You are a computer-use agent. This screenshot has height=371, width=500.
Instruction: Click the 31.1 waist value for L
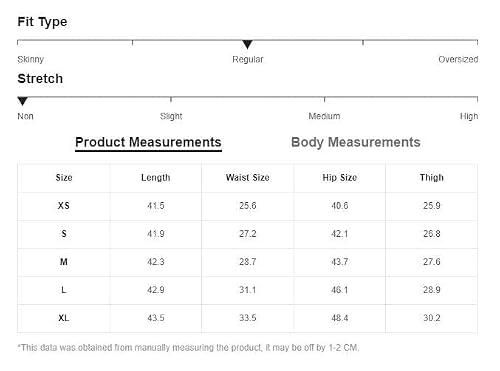248,290
